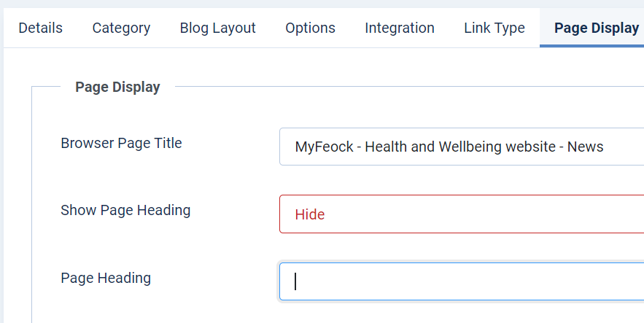Click the 'Page Display' fieldset legend

pyautogui.click(x=117, y=87)
